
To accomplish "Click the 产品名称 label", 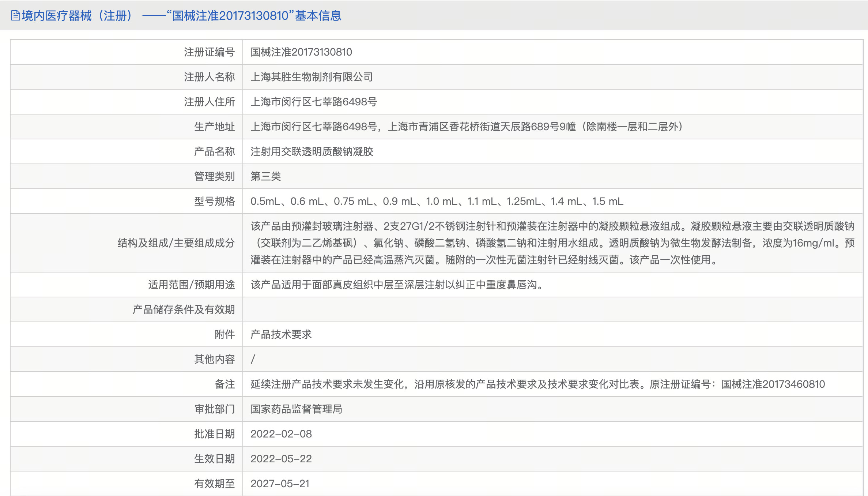I will click(214, 152).
